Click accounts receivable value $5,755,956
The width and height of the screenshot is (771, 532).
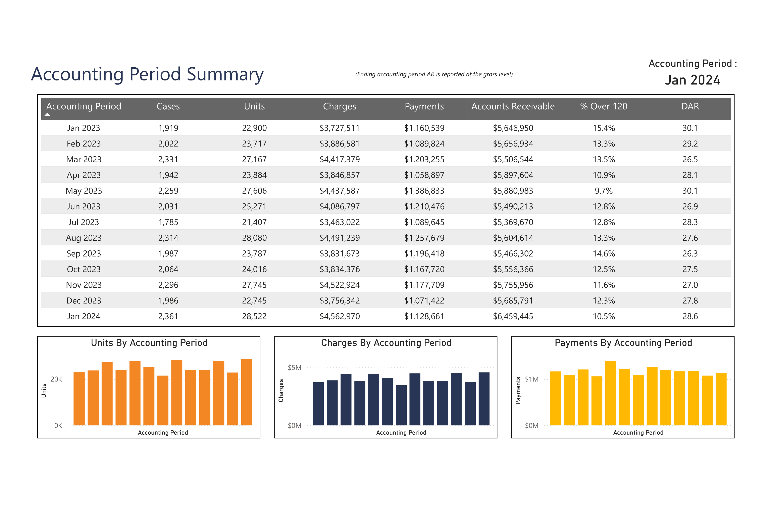[513, 285]
